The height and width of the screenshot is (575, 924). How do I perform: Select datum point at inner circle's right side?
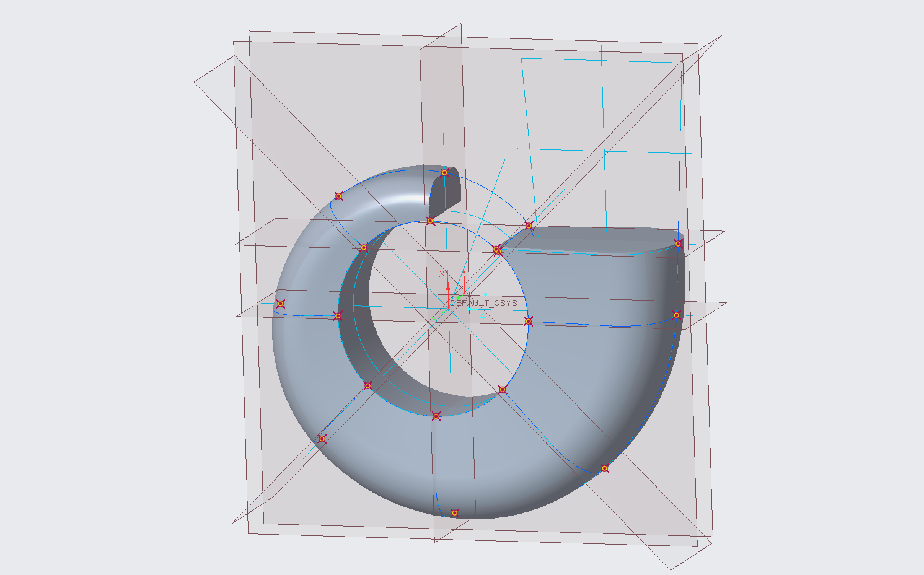click(528, 321)
